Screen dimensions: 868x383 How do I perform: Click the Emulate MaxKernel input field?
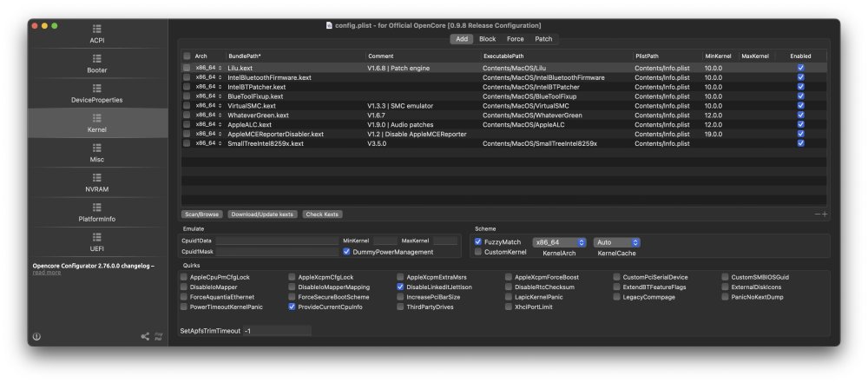pyautogui.click(x=445, y=241)
